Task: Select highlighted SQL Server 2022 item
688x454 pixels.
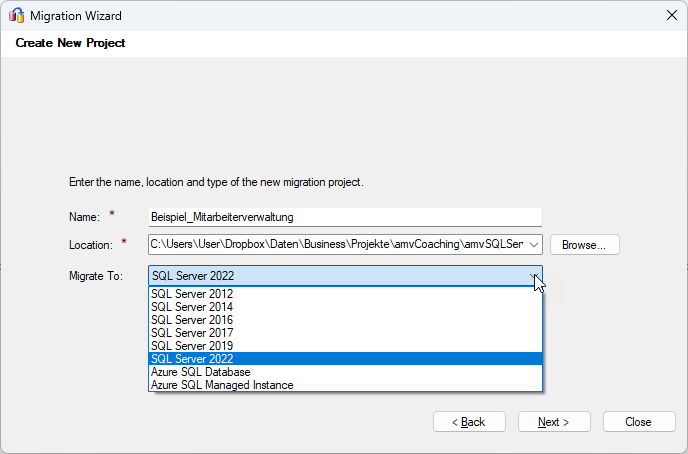Action: (345, 359)
